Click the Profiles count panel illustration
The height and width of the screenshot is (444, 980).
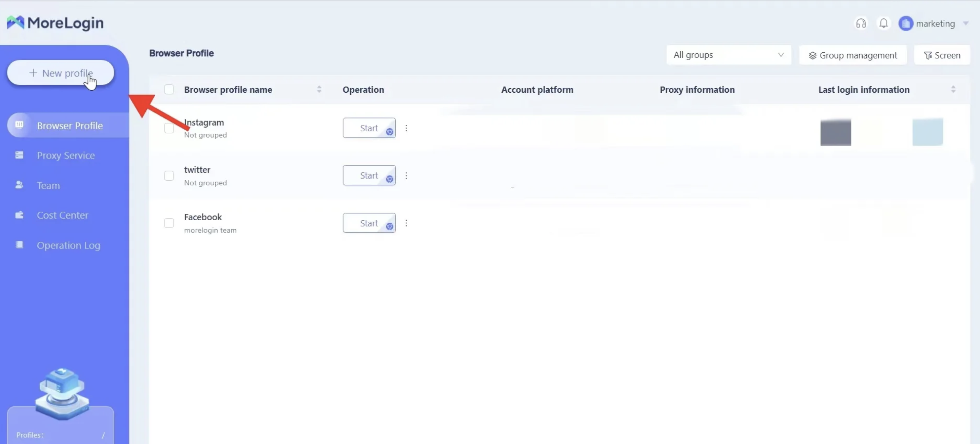[62, 394]
